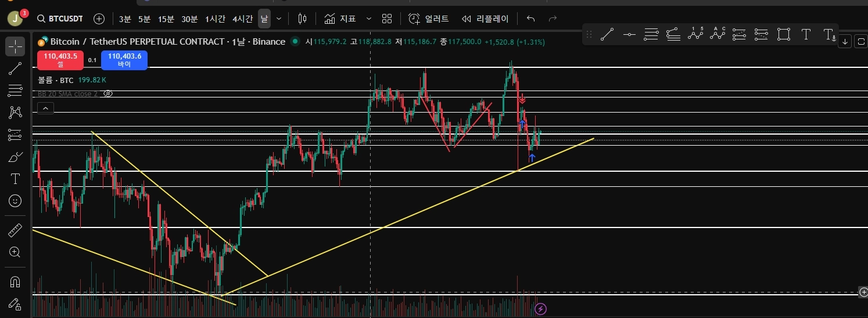Click the red 셀 sell button
Screen dimensions: 868x318
coord(60,60)
